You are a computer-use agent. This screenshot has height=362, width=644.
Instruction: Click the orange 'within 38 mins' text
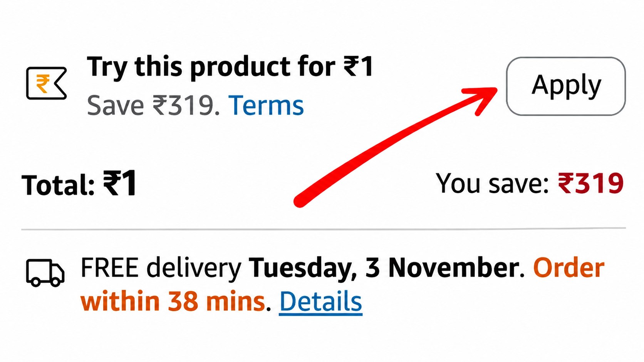[x=173, y=301]
